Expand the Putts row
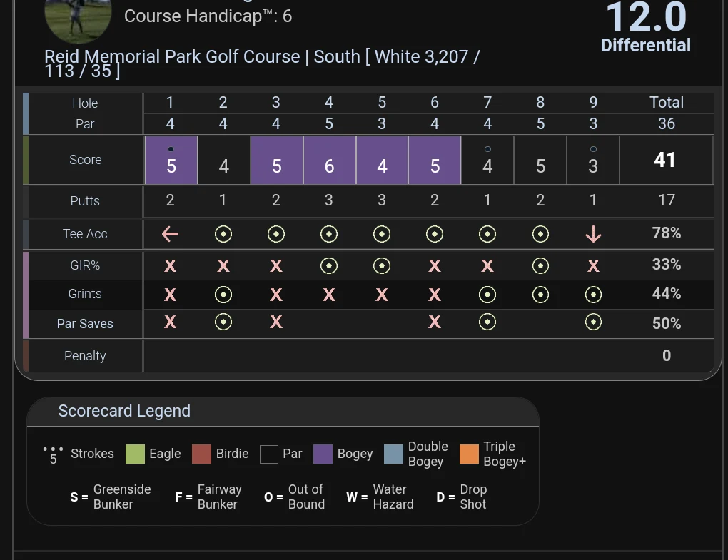 [85, 200]
